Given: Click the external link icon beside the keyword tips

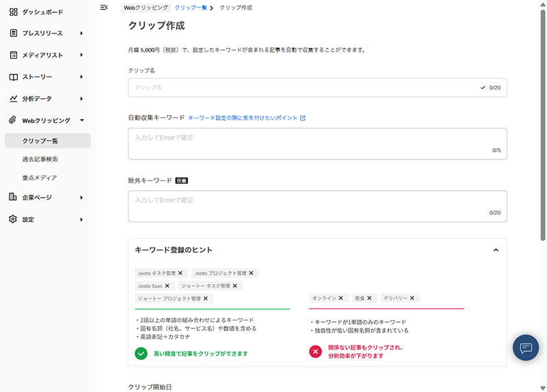Looking at the screenshot, I should [302, 118].
